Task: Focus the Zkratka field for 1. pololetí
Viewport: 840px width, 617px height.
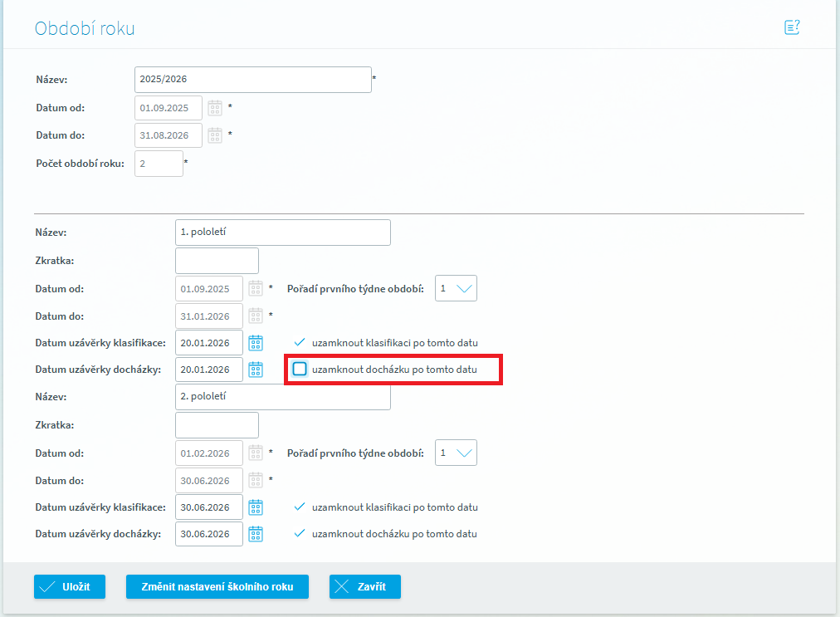Action: (217, 261)
